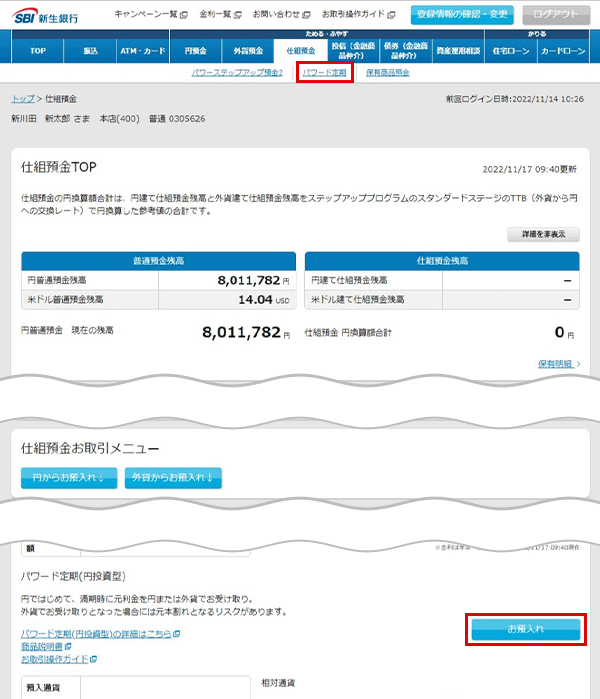The image size is (600, 699).
Task: Click the 詳細を非表示 button
Action: 543,234
